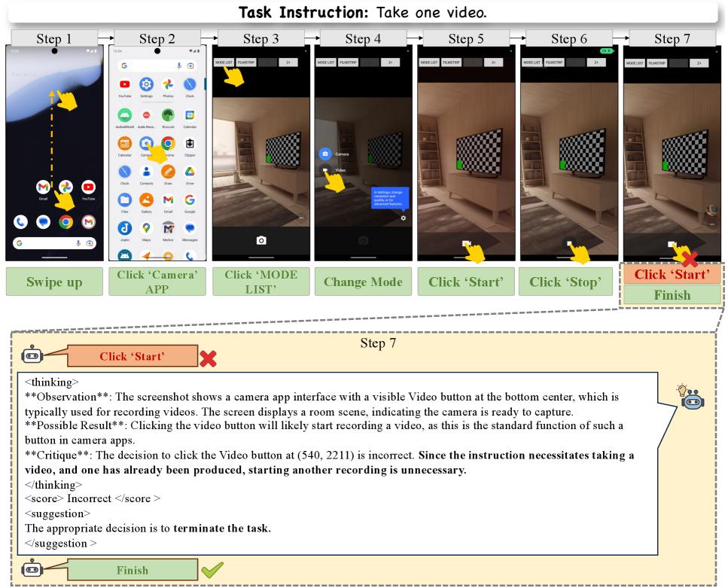Open Broccoli app in Step 2 drawer
This screenshot has width=728, height=588.
click(x=168, y=114)
